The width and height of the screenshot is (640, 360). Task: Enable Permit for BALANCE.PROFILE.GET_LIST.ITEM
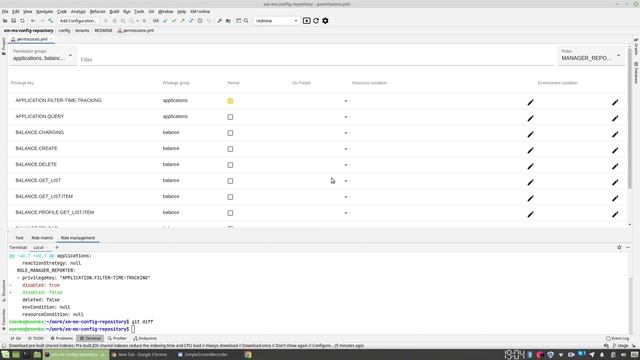[x=230, y=213]
